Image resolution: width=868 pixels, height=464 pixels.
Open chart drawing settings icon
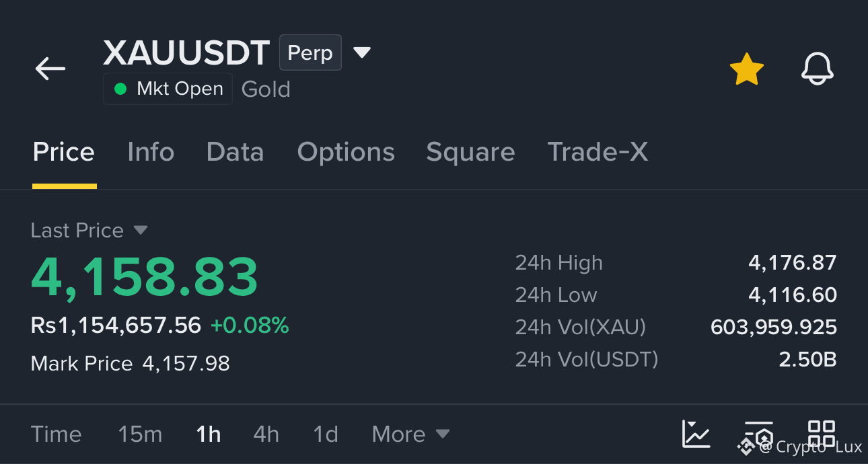point(759,435)
